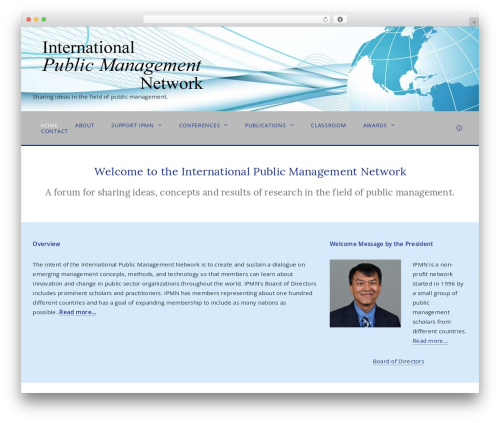Open the Contact menu item
500x423 pixels.
[x=54, y=131]
